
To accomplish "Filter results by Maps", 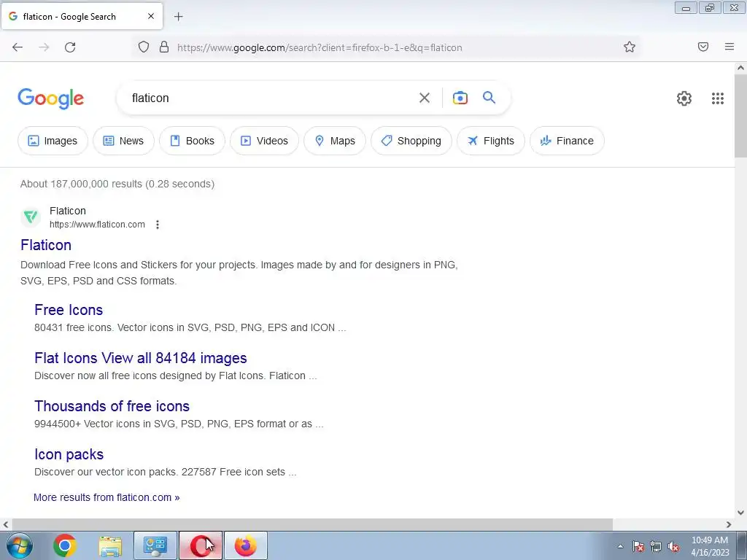I will tap(335, 141).
